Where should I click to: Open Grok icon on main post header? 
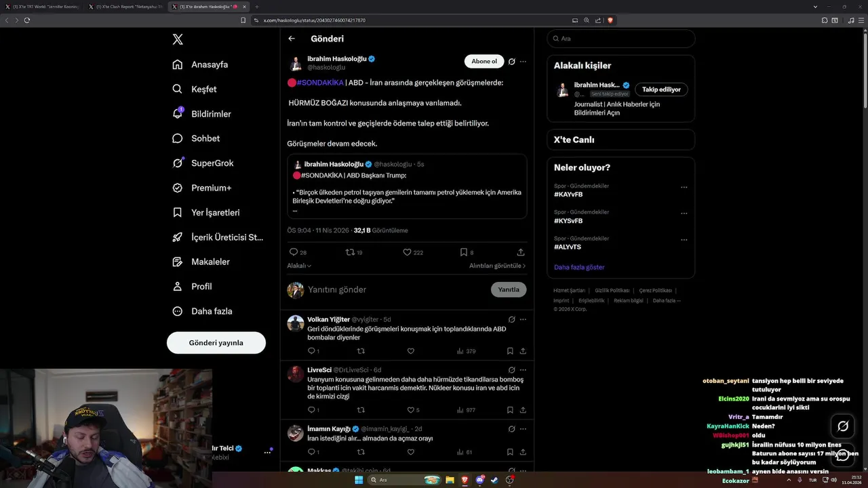512,62
